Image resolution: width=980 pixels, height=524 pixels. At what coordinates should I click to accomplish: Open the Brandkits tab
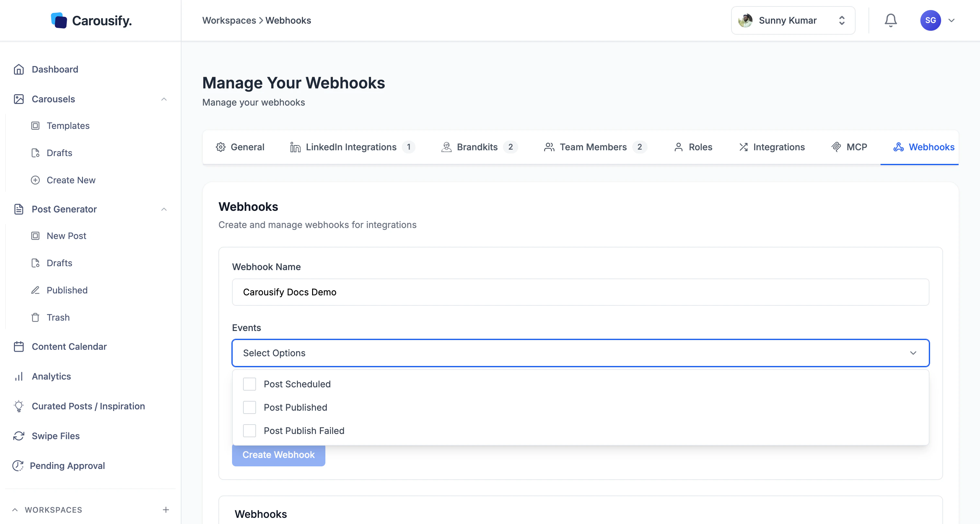coord(479,147)
